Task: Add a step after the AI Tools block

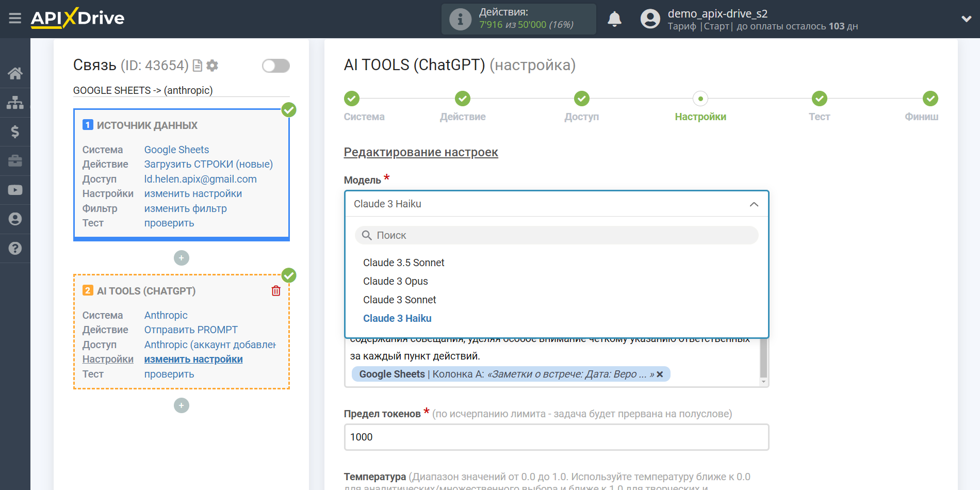Action: pos(182,405)
